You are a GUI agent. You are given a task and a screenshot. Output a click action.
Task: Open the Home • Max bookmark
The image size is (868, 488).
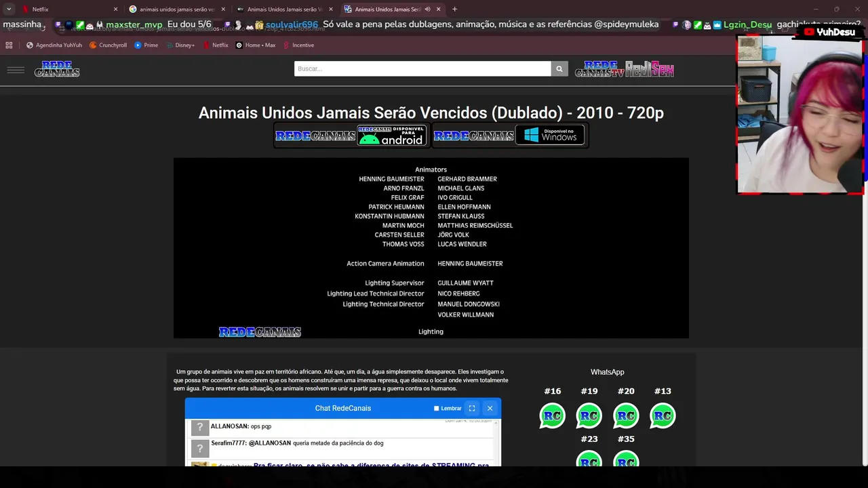click(256, 45)
